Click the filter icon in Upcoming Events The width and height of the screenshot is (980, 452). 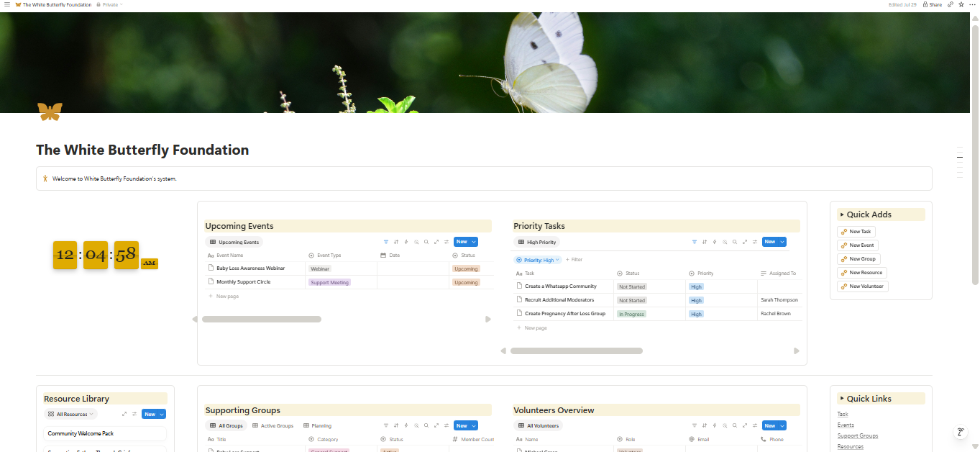tap(386, 242)
